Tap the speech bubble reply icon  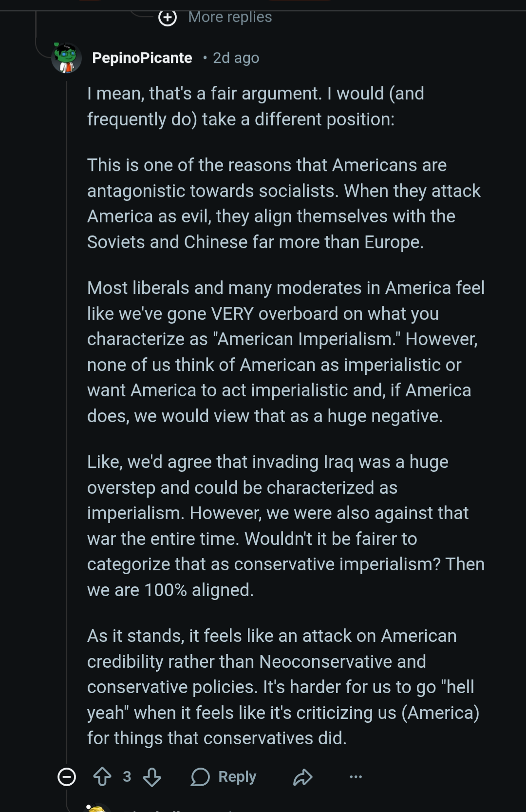(x=200, y=777)
